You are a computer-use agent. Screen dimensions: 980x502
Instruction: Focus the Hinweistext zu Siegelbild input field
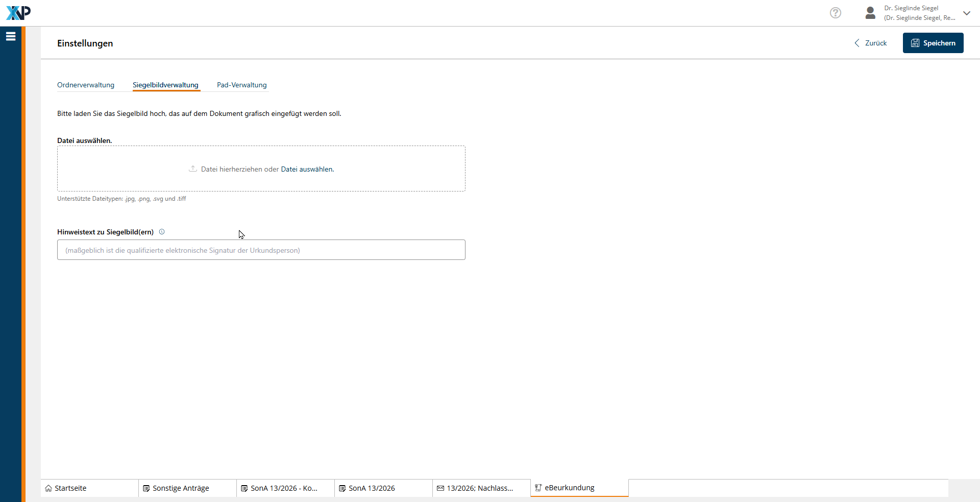tap(261, 250)
